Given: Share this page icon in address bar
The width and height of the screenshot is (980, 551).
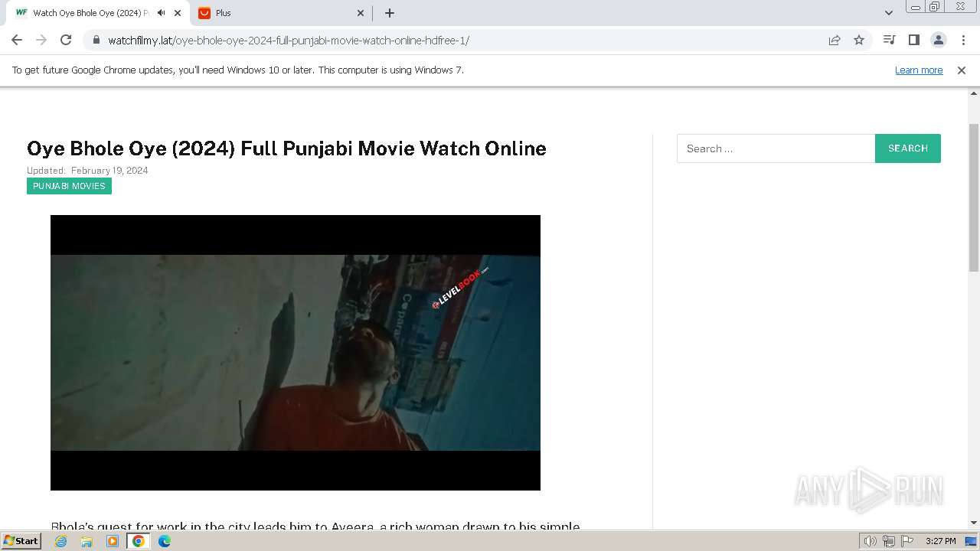Looking at the screenshot, I should (x=835, y=40).
